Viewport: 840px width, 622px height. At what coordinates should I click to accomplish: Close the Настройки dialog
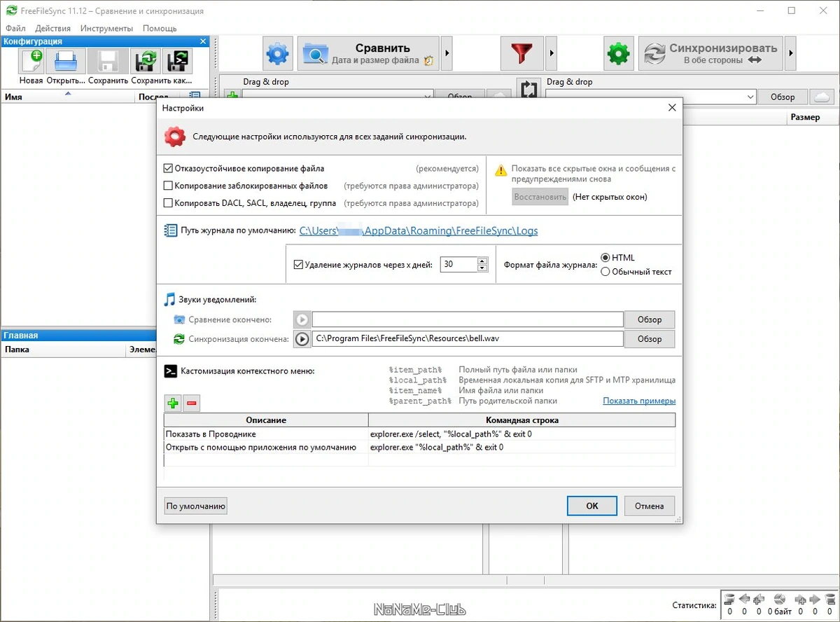pos(672,108)
